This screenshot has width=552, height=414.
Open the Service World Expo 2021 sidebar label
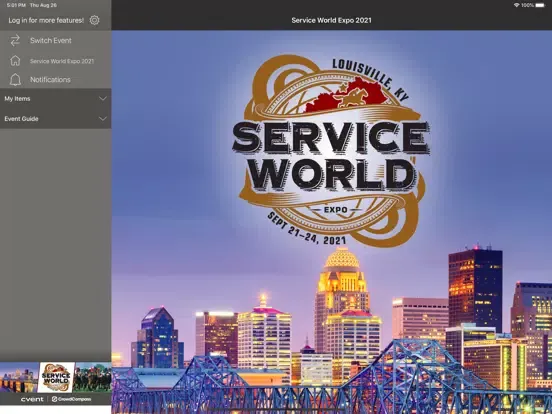pos(62,61)
